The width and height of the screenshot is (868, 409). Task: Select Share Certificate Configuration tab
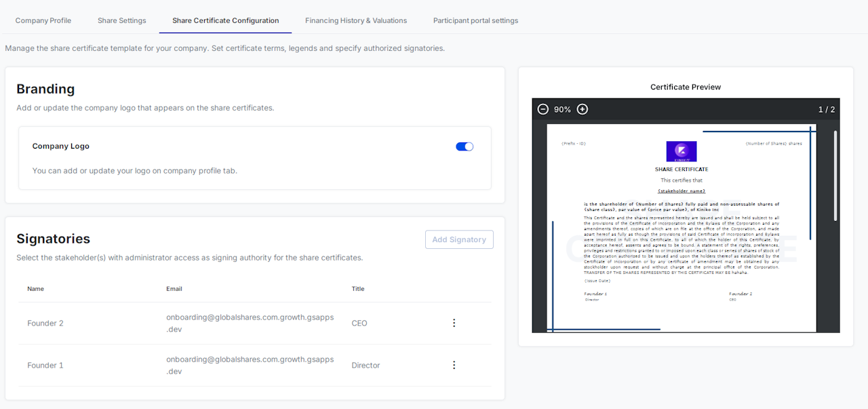click(x=226, y=20)
